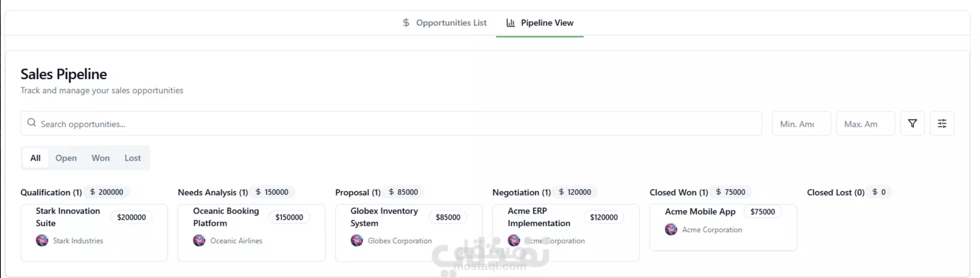The height and width of the screenshot is (278, 980).
Task: Filter pipeline by Open opportunities
Action: (x=66, y=158)
